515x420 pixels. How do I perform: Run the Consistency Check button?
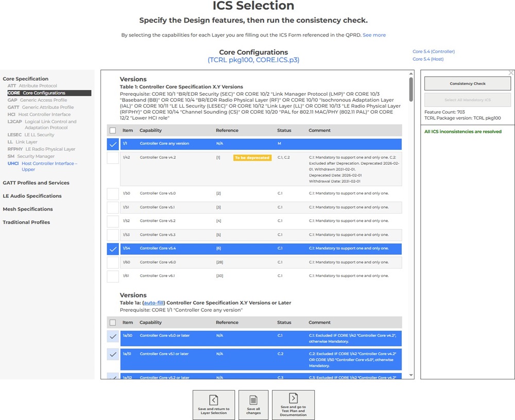[468, 84]
